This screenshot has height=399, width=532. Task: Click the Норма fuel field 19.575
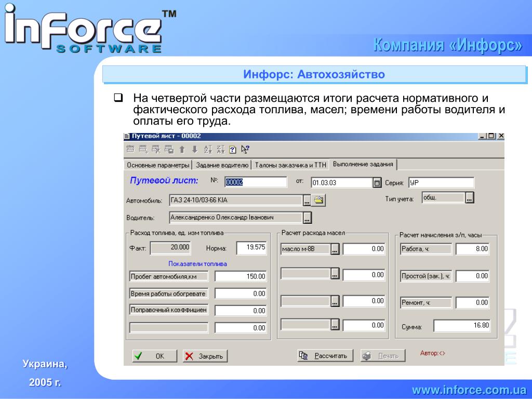tap(251, 247)
